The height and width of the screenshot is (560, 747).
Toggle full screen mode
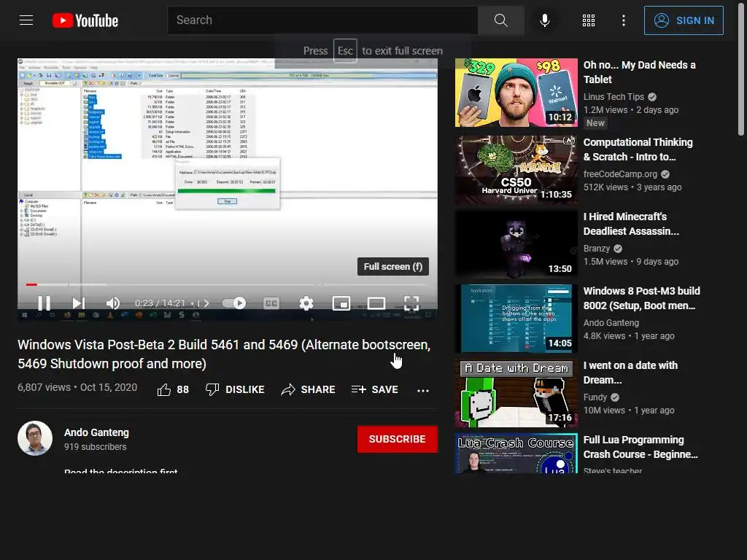tap(411, 303)
